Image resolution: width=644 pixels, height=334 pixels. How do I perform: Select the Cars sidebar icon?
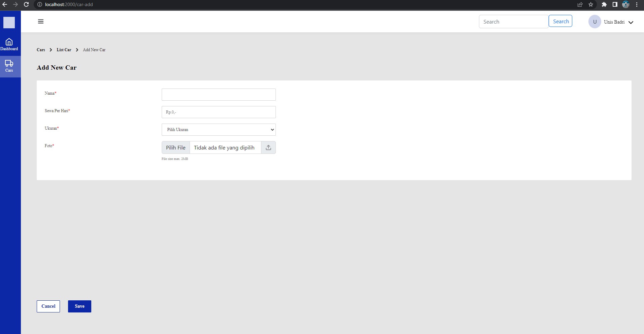click(x=9, y=66)
